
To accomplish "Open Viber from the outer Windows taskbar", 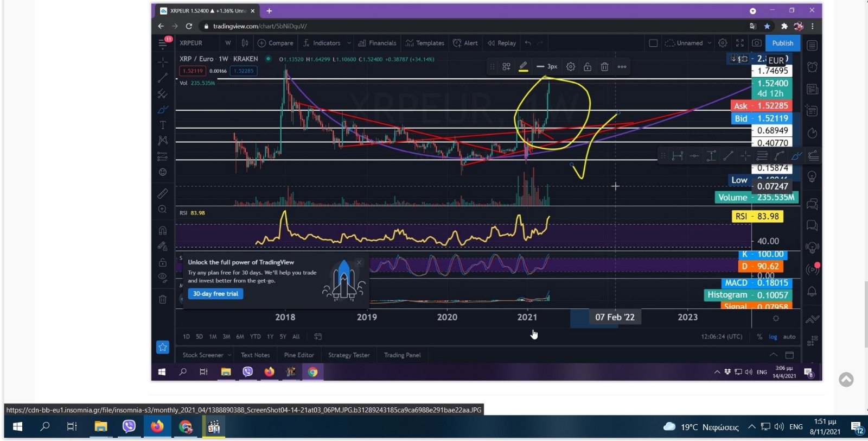I will point(129,427).
